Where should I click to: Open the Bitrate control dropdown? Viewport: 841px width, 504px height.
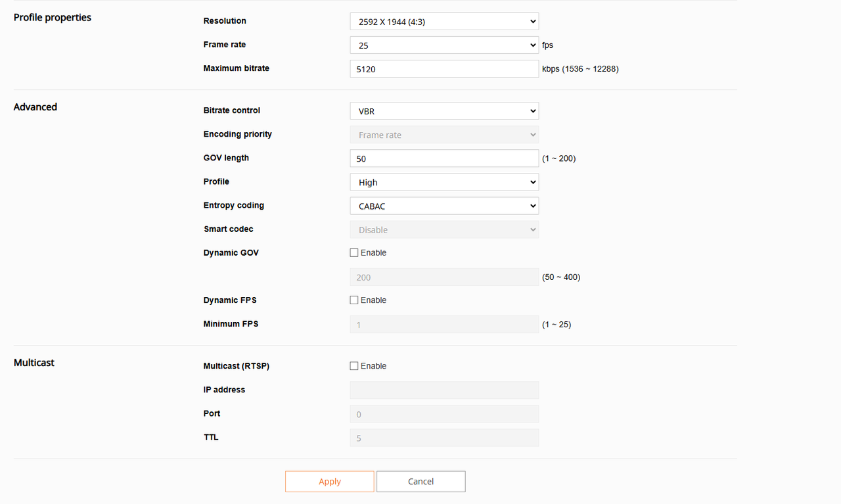point(444,111)
